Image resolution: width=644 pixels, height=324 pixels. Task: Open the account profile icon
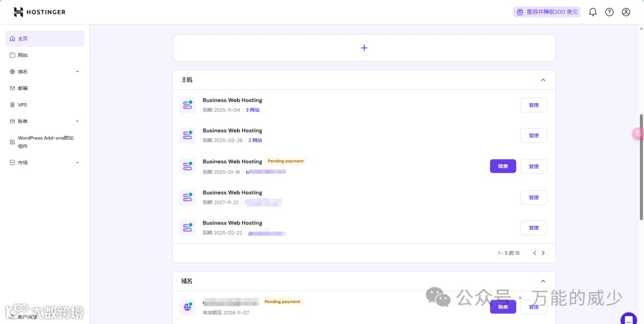tap(626, 12)
